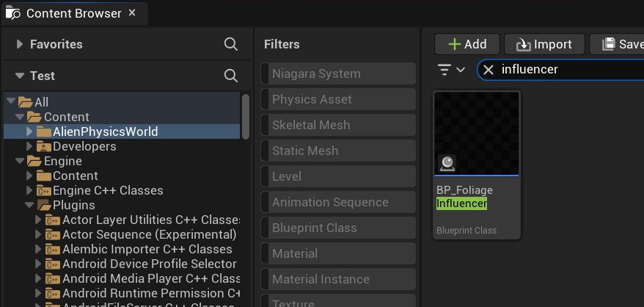Click the Add button
This screenshot has height=307, width=644.
click(466, 44)
